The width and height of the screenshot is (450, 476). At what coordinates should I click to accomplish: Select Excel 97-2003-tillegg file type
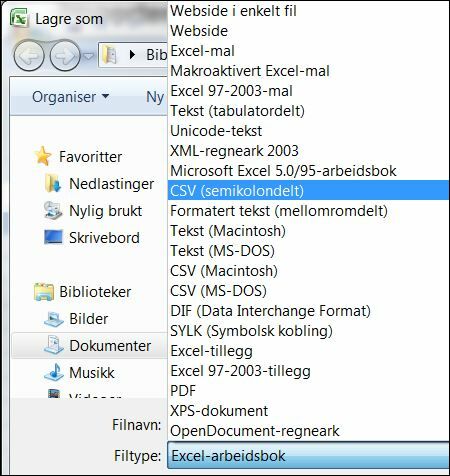click(308, 371)
